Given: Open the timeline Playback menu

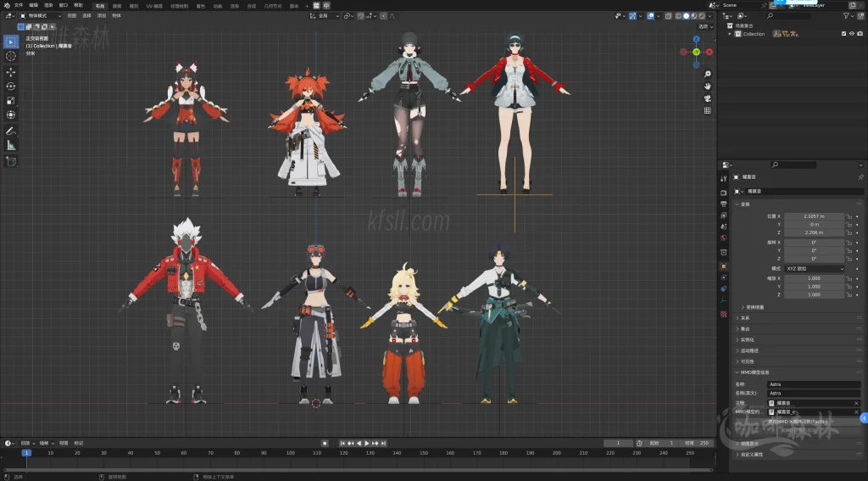Looking at the screenshot, I should click(26, 444).
